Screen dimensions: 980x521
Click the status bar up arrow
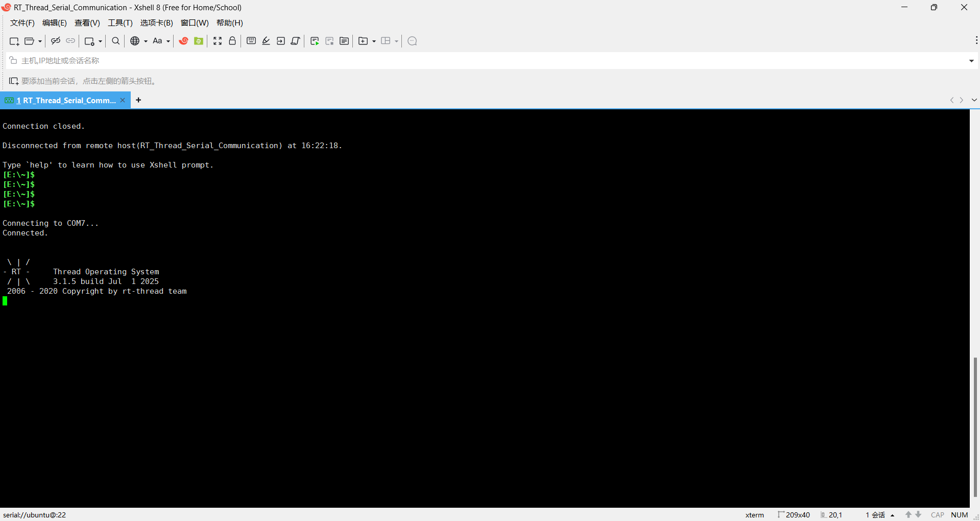click(x=909, y=515)
